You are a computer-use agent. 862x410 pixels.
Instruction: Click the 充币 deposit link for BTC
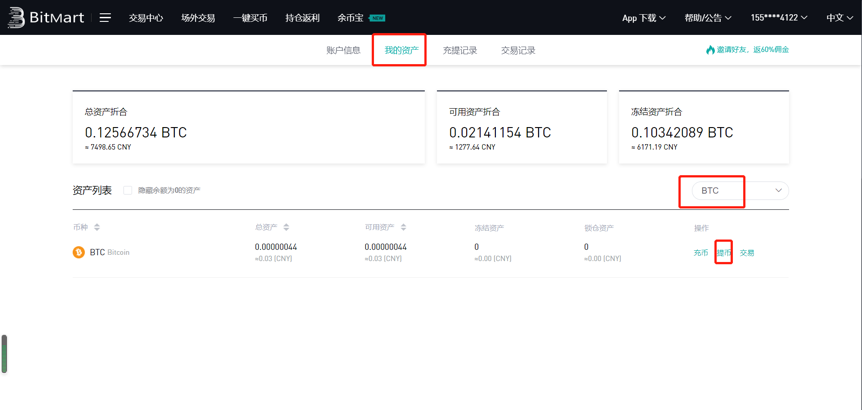[x=701, y=253]
